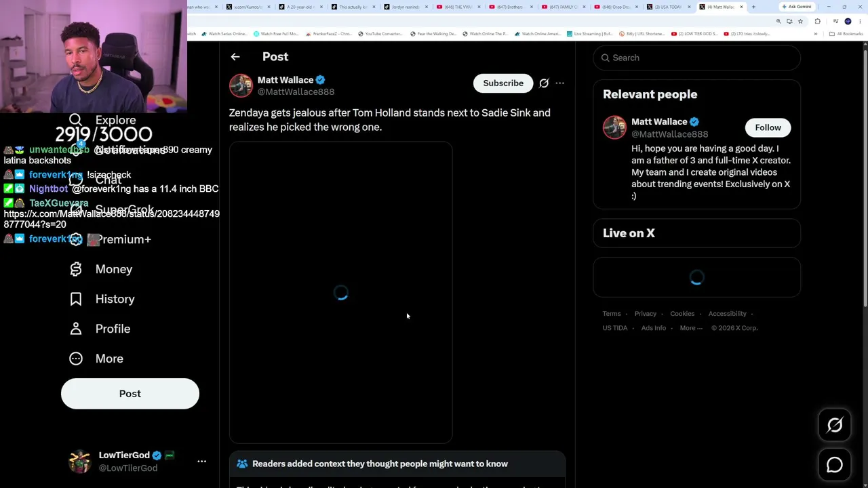This screenshot has width=868, height=488.
Task: Expand the More footer menu
Action: (x=691, y=328)
